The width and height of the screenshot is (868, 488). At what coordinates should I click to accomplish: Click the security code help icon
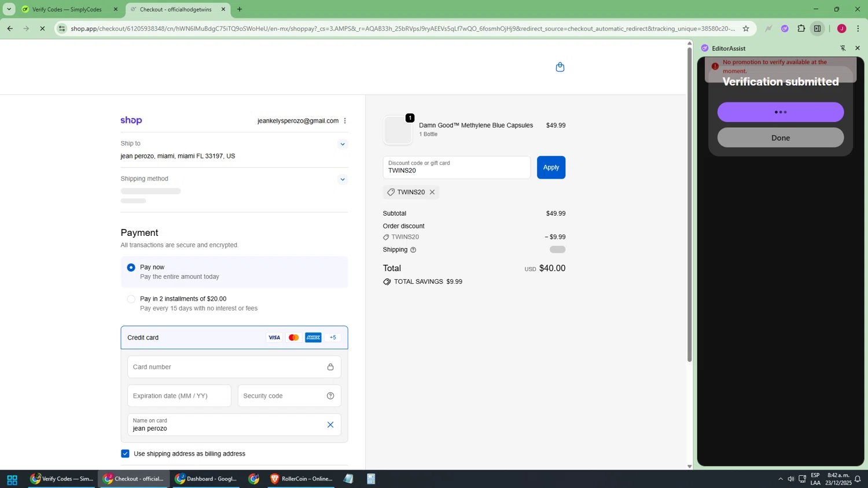(330, 396)
